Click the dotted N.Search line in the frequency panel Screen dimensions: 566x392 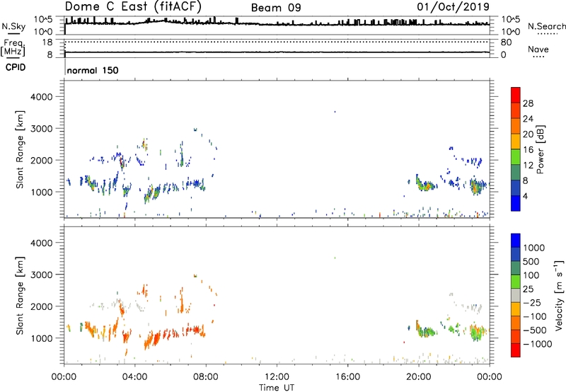click(277, 42)
